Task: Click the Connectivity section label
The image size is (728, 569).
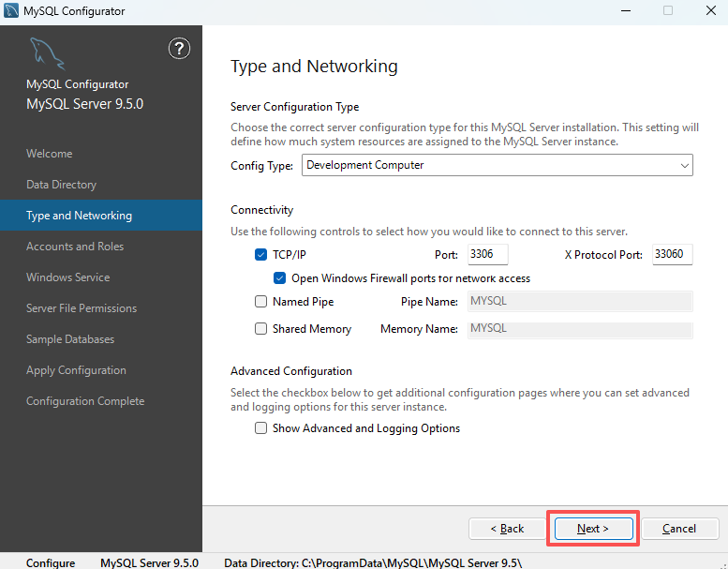Action: (x=261, y=210)
